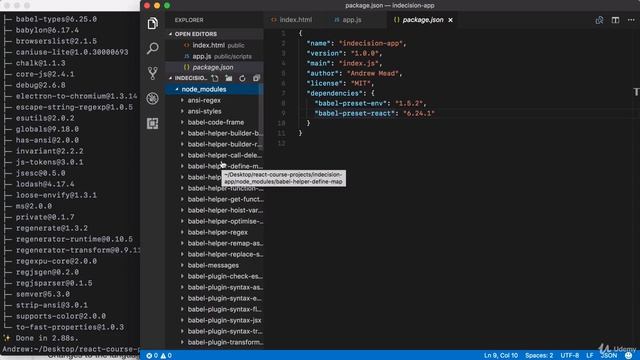This screenshot has height=360, width=640.
Task: Select the babel-helper-get-funct... folder
Action: [x=214, y=199]
